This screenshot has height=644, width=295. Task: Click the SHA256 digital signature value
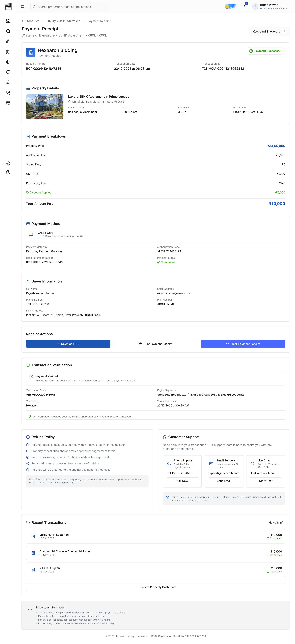pyautogui.click(x=201, y=395)
